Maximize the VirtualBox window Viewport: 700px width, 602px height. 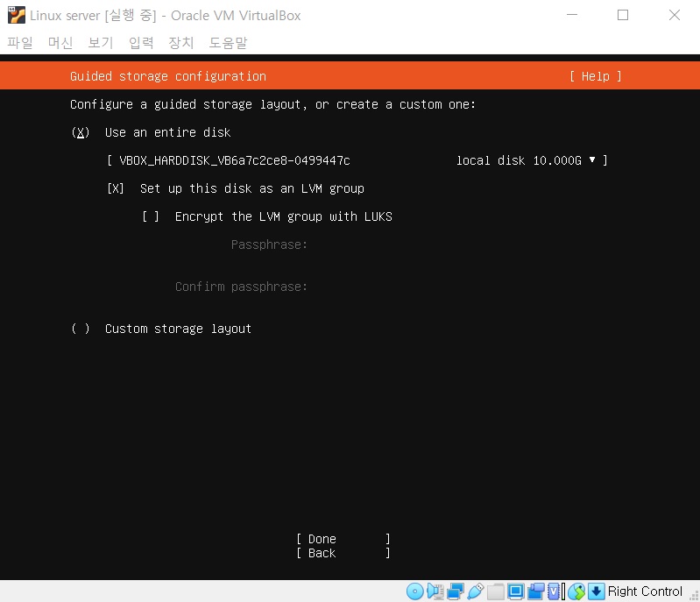(623, 15)
